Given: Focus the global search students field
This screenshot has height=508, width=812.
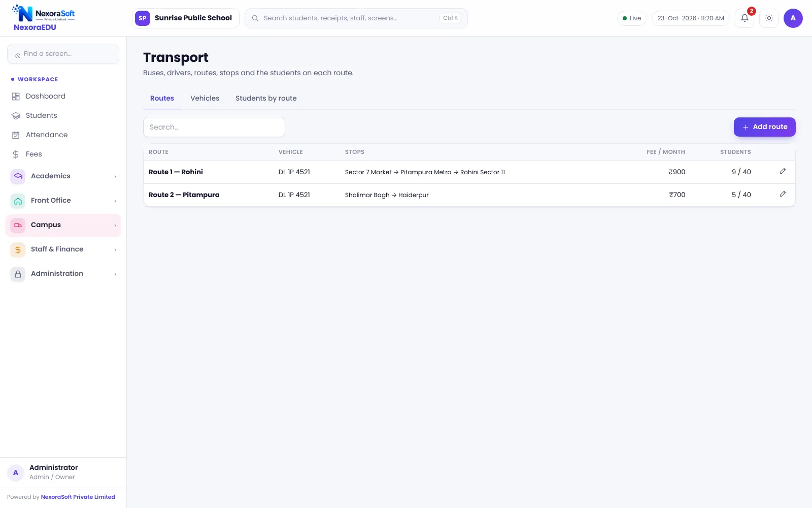Looking at the screenshot, I should pos(356,18).
